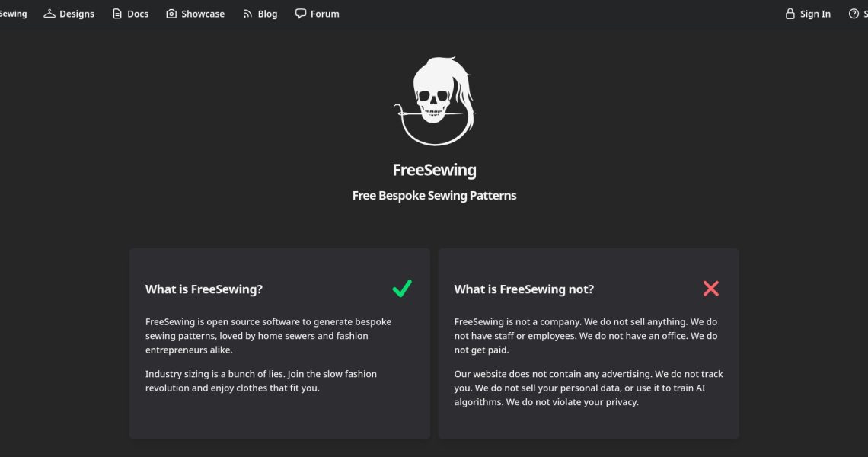The height and width of the screenshot is (457, 868).
Task: Click the Sign In link
Action: point(814,13)
